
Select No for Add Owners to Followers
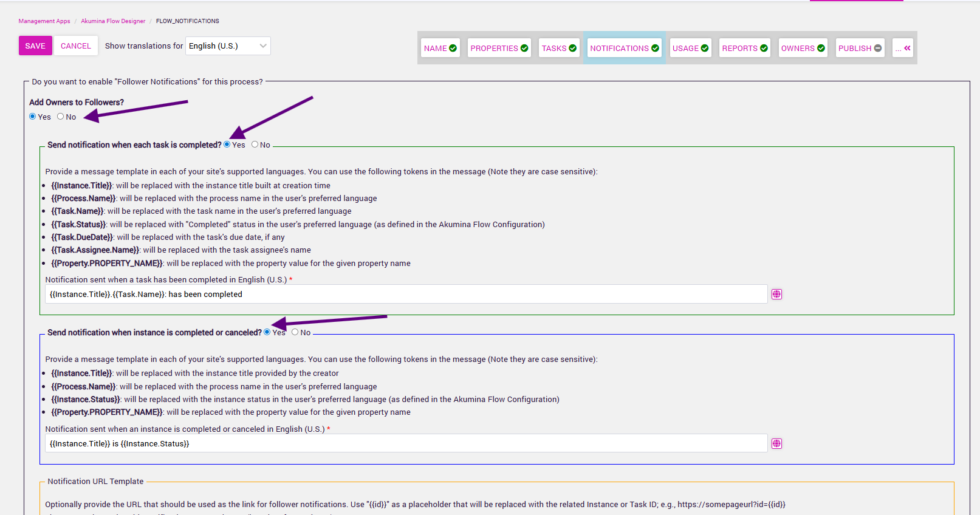coord(61,117)
